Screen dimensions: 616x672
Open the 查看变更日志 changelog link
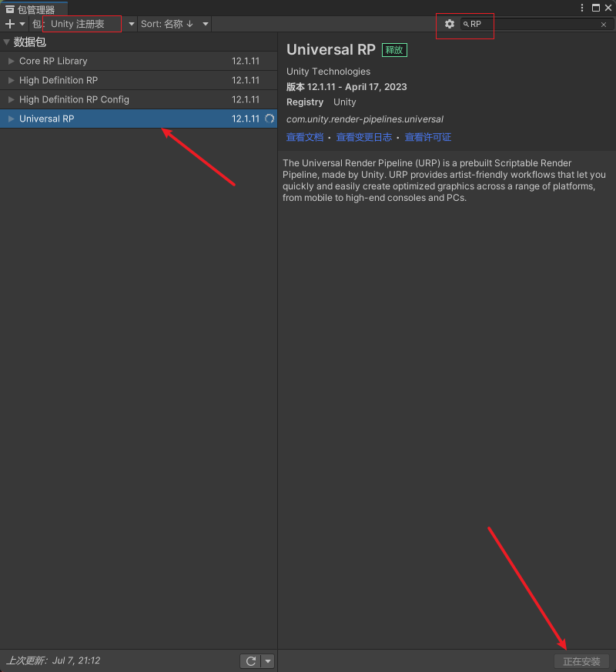[x=364, y=137]
